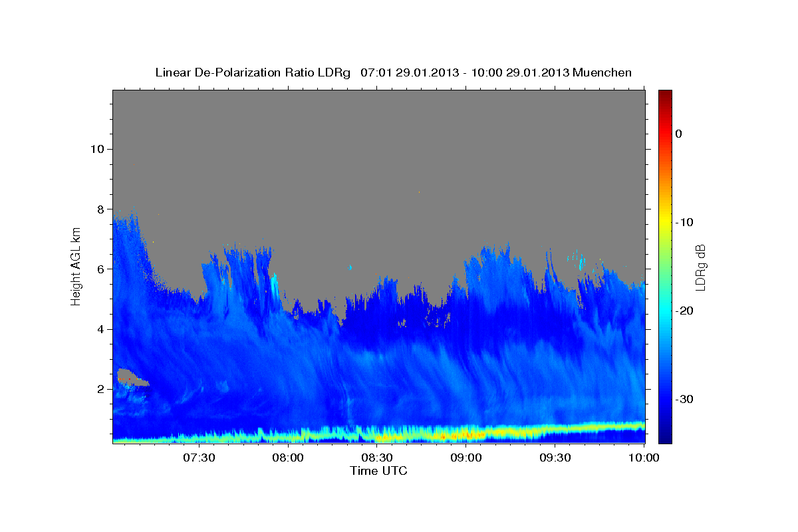This screenshot has height=532, width=798.
Task: Click the y-axis label 'Height AGL km'
Action: pyautogui.click(x=76, y=267)
